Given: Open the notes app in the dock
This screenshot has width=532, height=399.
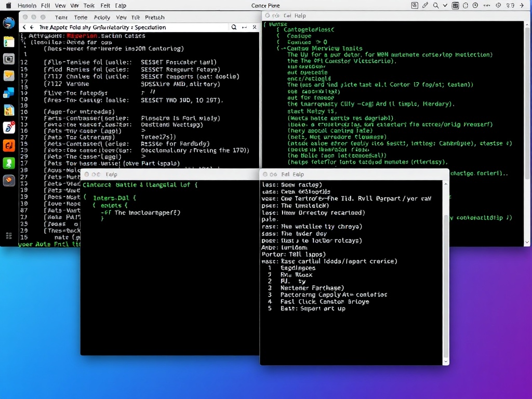Looking at the screenshot, I should point(8,41).
